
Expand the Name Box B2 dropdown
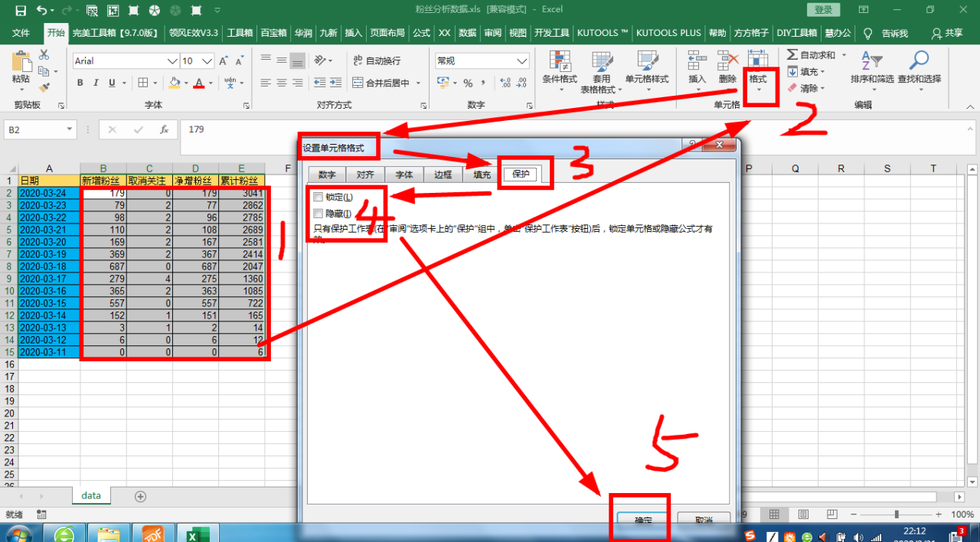70,130
